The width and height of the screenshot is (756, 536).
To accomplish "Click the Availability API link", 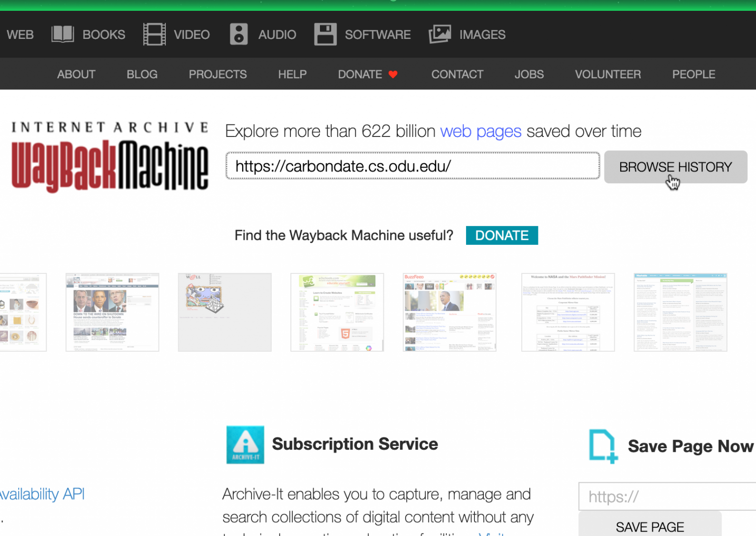I will 42,494.
